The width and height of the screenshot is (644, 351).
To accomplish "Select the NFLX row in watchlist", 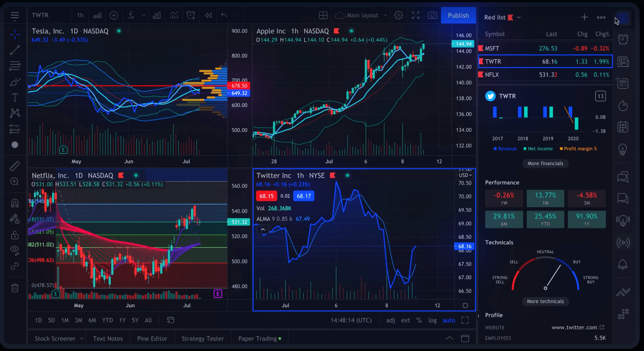I will (545, 75).
